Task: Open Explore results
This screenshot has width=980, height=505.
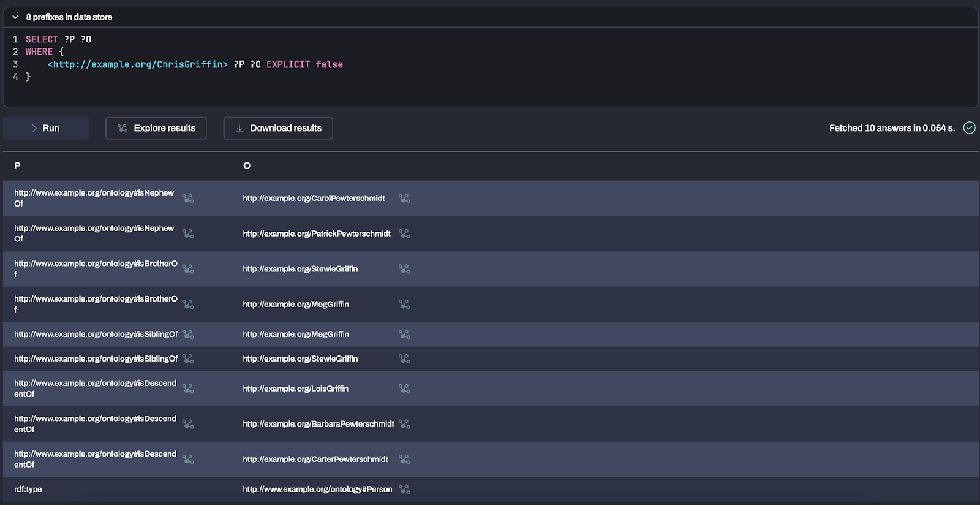Action: pyautogui.click(x=156, y=128)
